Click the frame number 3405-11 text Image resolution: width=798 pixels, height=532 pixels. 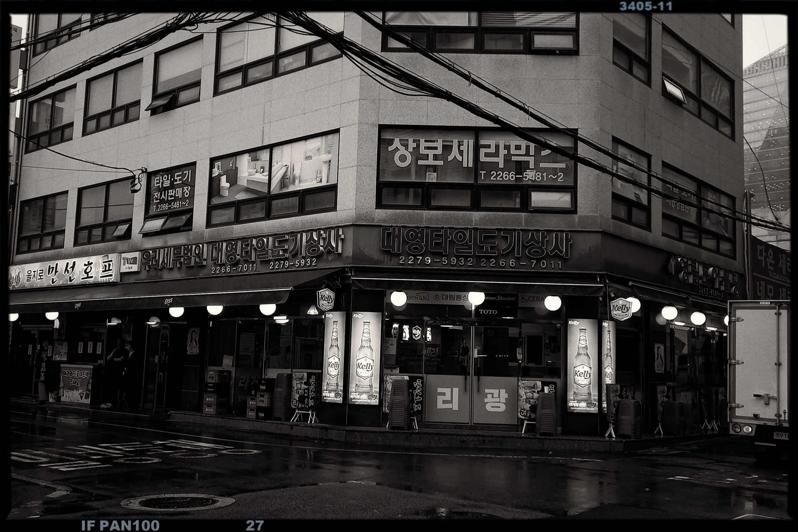pyautogui.click(x=645, y=6)
